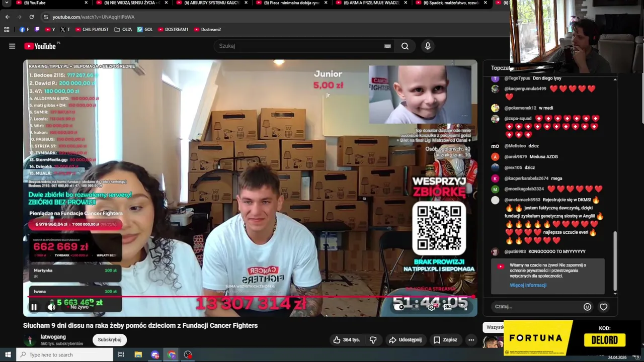
Task: Mute the video volume speaker icon
Action: (x=51, y=307)
